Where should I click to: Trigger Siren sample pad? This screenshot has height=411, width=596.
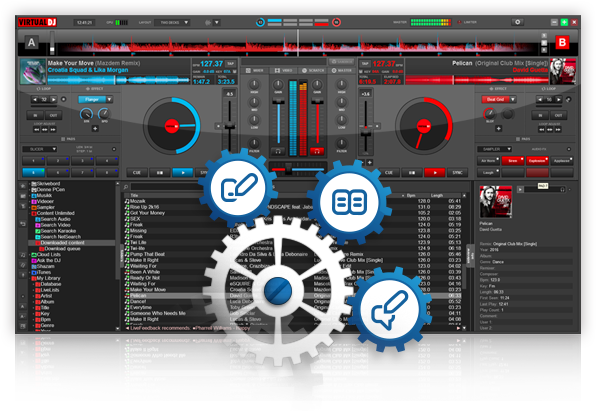(513, 161)
